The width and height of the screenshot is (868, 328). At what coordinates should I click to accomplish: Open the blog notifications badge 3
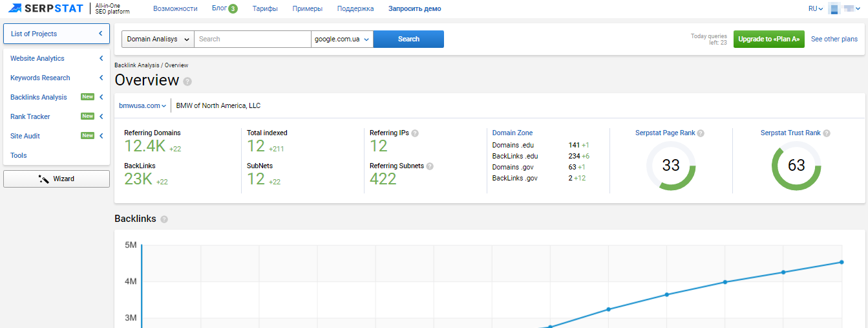[233, 8]
